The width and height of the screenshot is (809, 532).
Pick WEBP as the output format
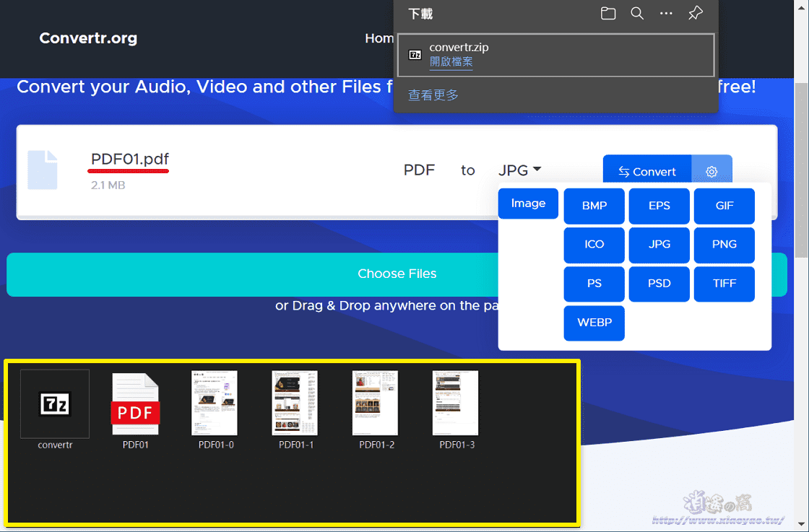[594, 323]
